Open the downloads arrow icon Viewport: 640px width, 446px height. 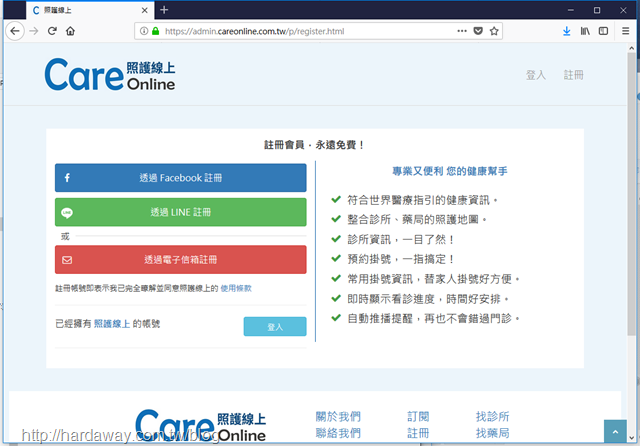[x=567, y=31]
